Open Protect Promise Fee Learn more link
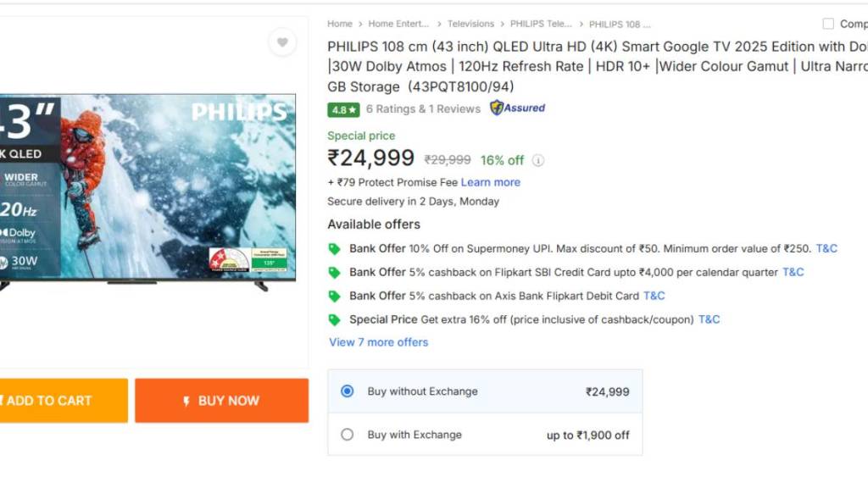The height and width of the screenshot is (488, 868). pos(490,182)
